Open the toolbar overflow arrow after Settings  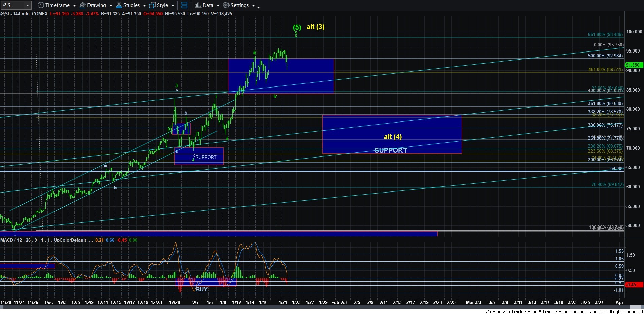point(258,7)
